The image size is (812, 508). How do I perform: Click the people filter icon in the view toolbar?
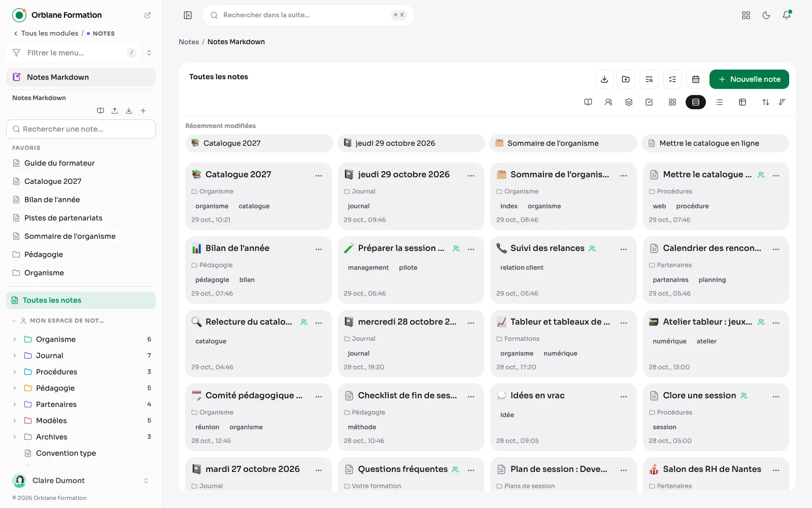pos(608,102)
